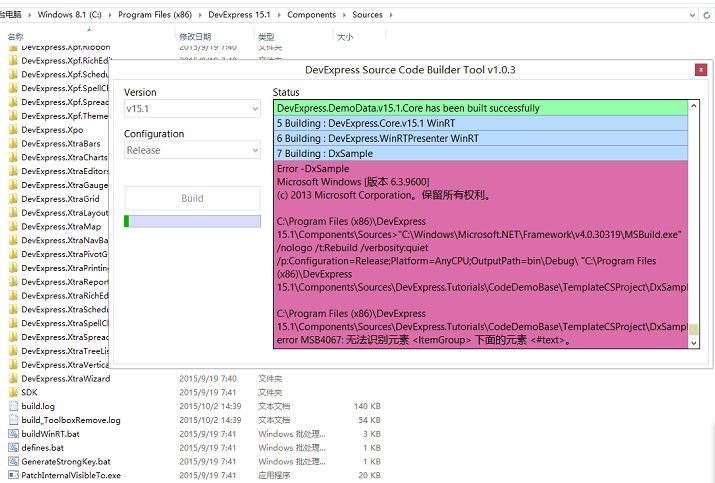This screenshot has width=715, height=483.
Task: Select the DevExpress.XtraGrid folder icon
Action: click(13, 198)
